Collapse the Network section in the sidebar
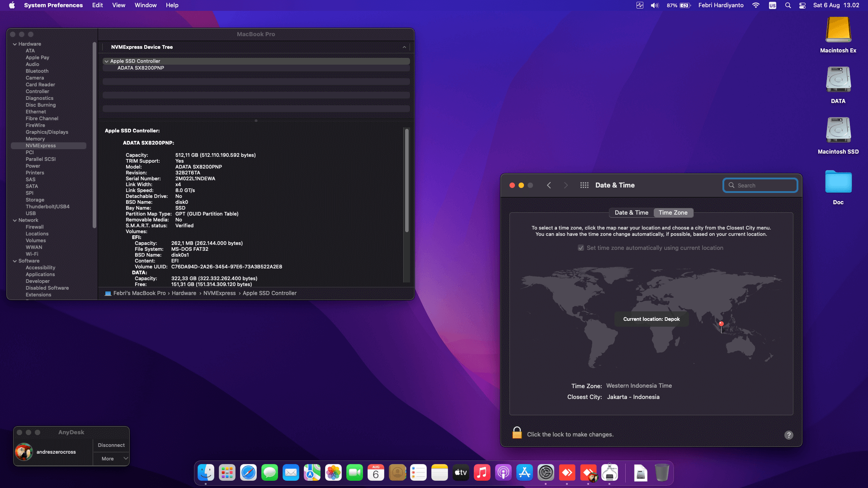This screenshot has height=488, width=868. click(15, 221)
